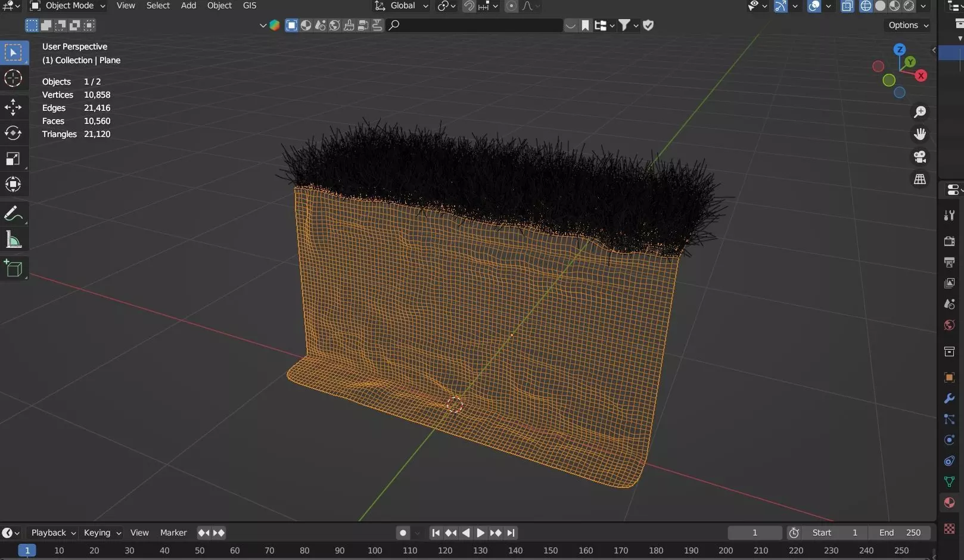Open the Add menu

pos(188,6)
